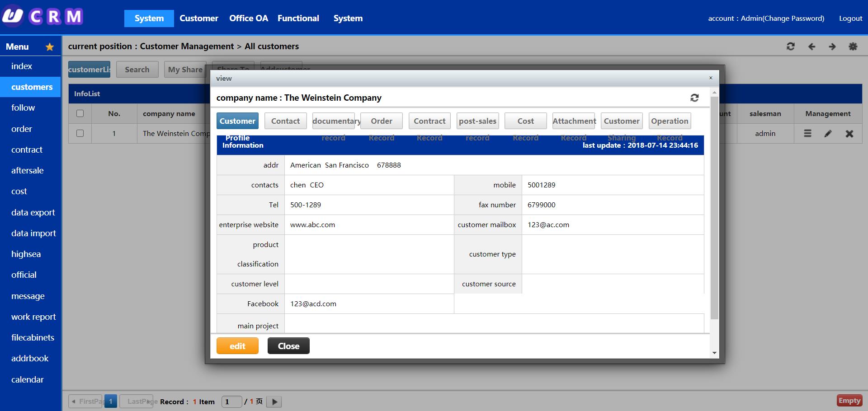Image resolution: width=868 pixels, height=411 pixels.
Task: Open the Customer top menu
Action: click(199, 18)
